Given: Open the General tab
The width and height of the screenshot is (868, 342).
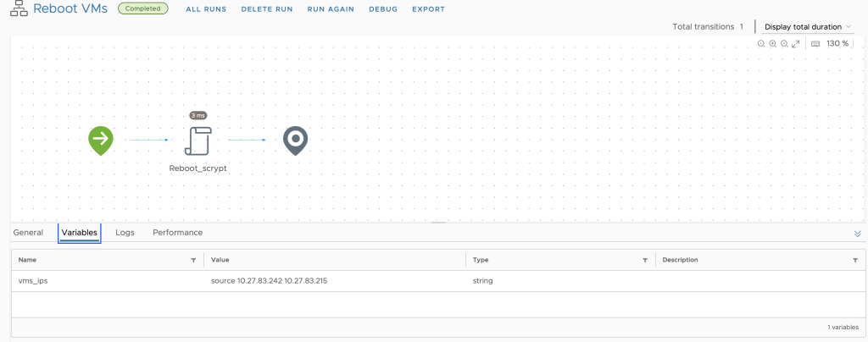Looking at the screenshot, I should (28, 233).
